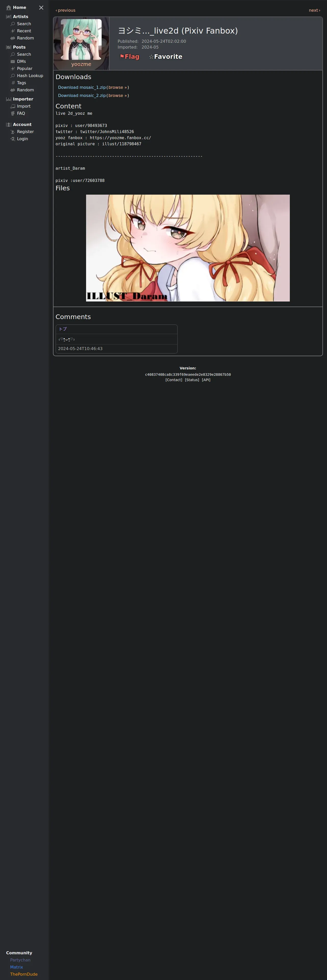The width and height of the screenshot is (327, 980).
Task: Open the Status footer link
Action: click(192, 380)
